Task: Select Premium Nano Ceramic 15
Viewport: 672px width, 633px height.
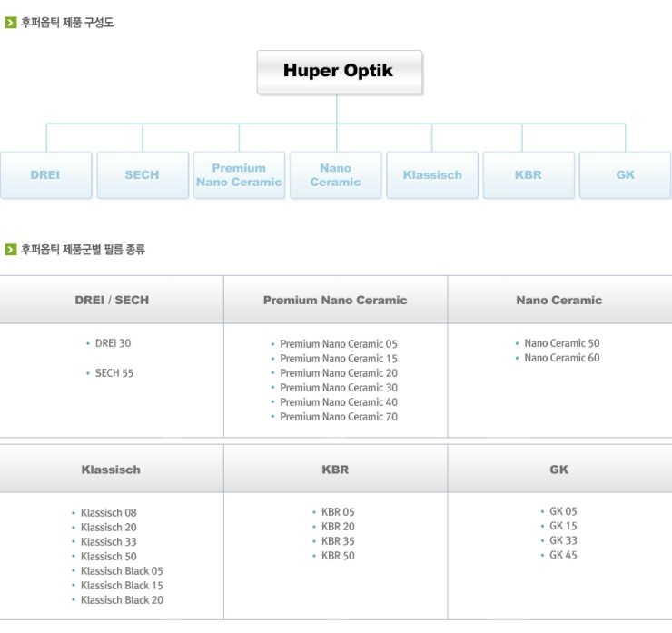Action: (x=339, y=359)
